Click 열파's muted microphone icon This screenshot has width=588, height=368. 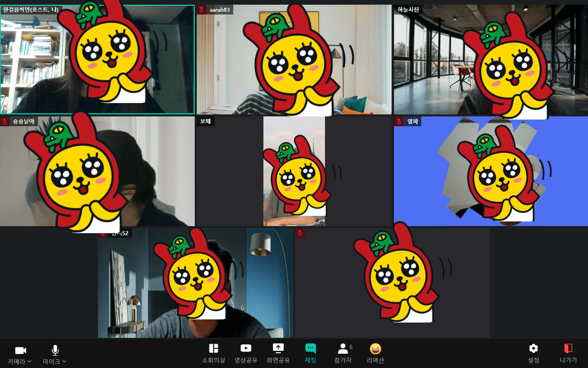pos(399,121)
